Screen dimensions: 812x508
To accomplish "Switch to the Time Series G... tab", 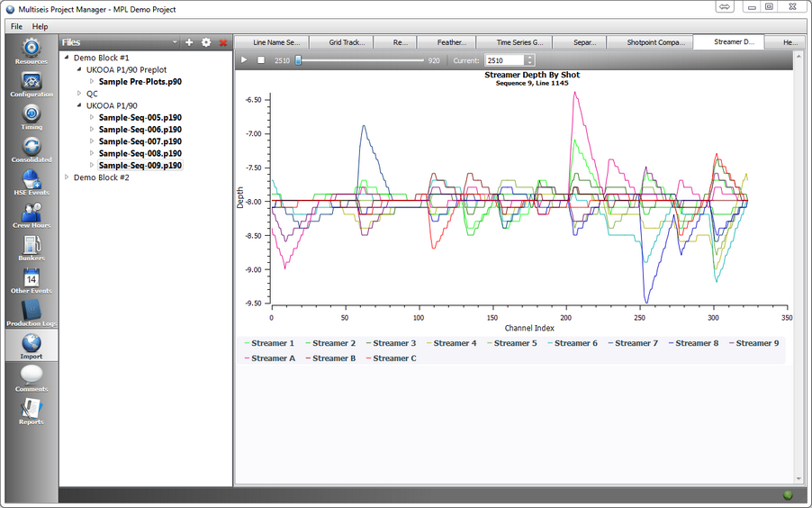I will [516, 42].
